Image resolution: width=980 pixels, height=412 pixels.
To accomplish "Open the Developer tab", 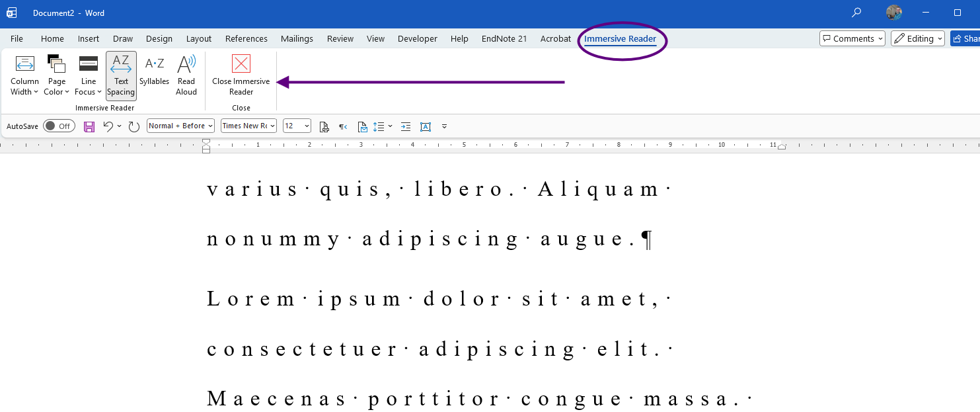I will tap(418, 38).
